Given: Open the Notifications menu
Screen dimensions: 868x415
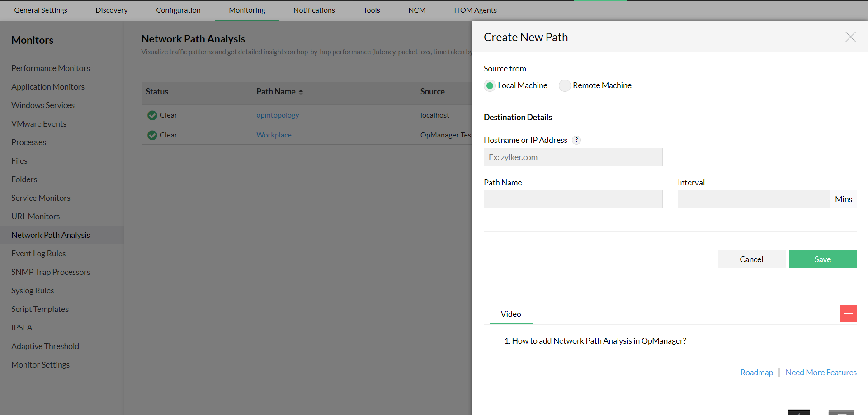Looking at the screenshot, I should pos(314,10).
